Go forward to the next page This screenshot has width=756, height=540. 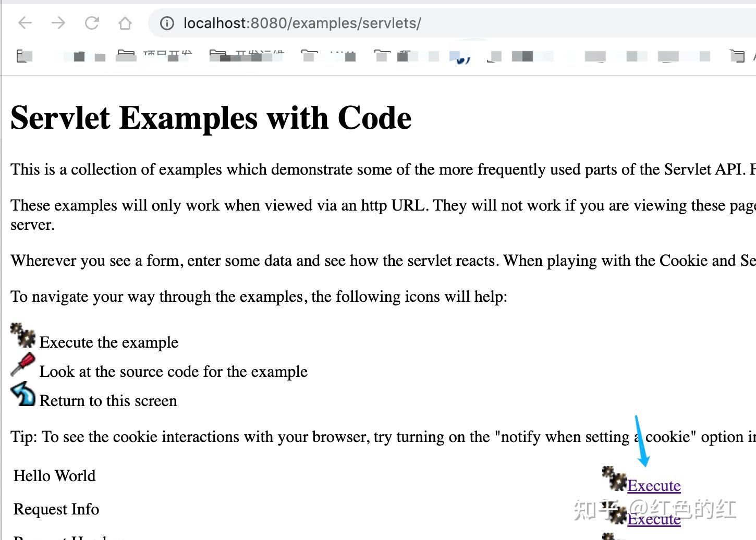tap(58, 23)
